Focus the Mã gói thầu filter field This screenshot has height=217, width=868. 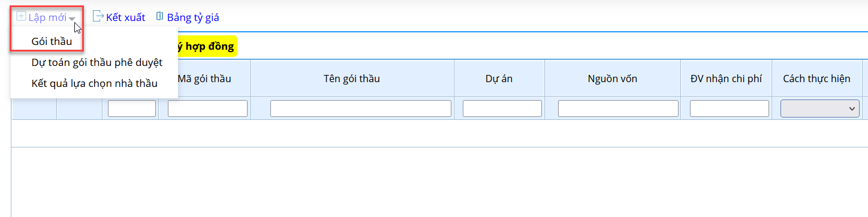(x=207, y=108)
